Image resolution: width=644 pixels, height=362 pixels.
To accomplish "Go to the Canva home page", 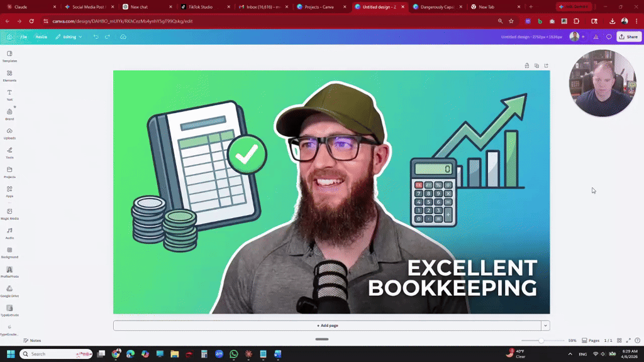I will [9, 36].
